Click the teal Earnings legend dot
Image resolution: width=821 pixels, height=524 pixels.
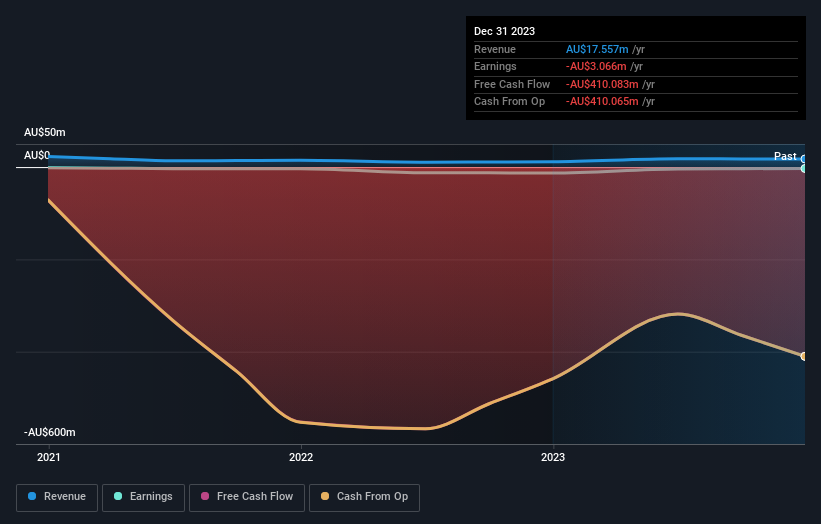pyautogui.click(x=118, y=496)
